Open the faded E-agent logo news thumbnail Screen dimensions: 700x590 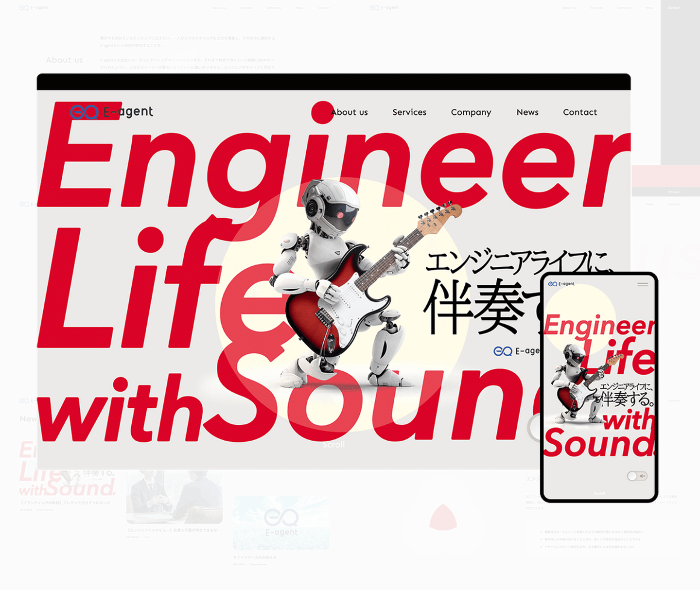click(281, 523)
